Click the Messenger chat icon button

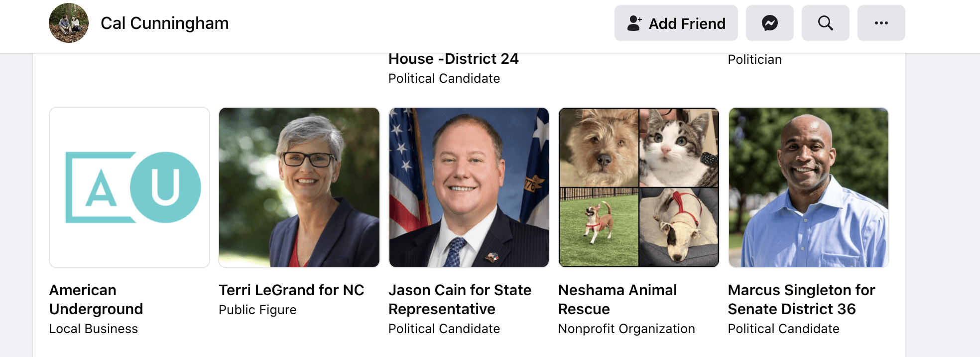click(x=769, y=23)
